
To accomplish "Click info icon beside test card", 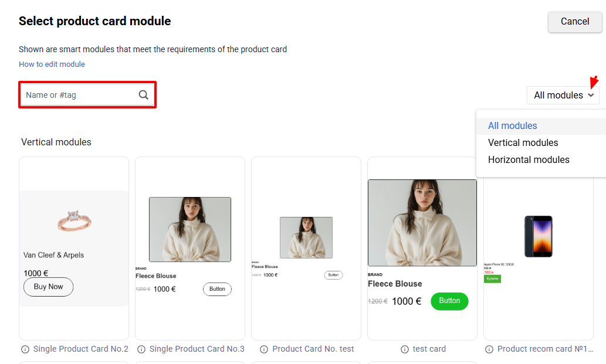I will (x=405, y=349).
